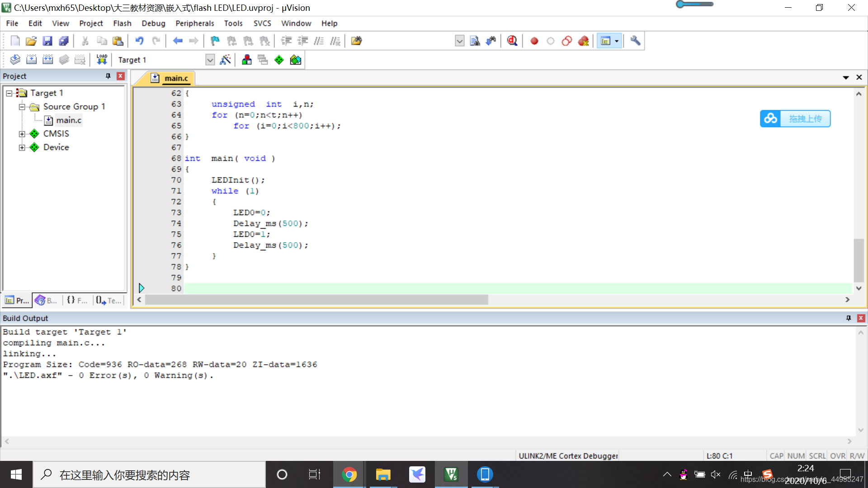The height and width of the screenshot is (488, 868).
Task: Open the Windows Start menu
Action: 16,474
